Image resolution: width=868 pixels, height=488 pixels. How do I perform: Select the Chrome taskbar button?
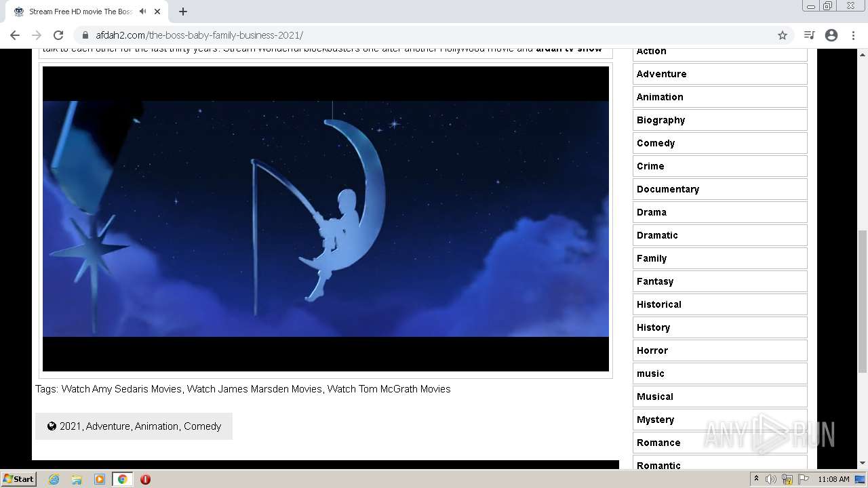coord(122,479)
